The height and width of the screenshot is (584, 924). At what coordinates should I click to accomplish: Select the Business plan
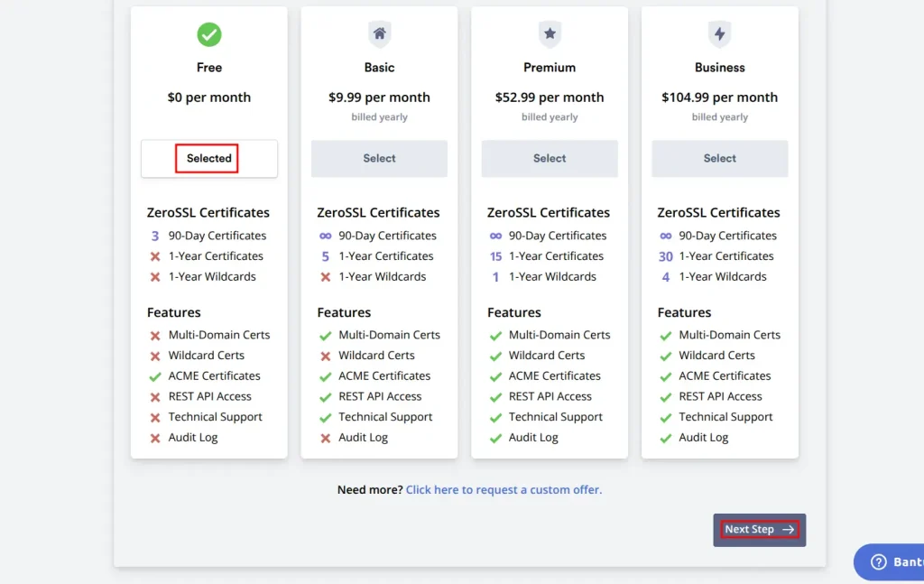[x=719, y=158]
